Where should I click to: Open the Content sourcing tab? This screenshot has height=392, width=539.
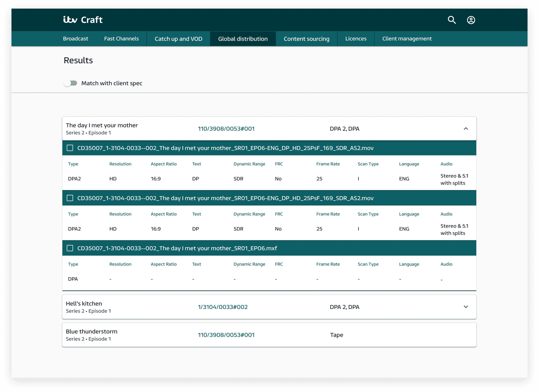coord(306,39)
